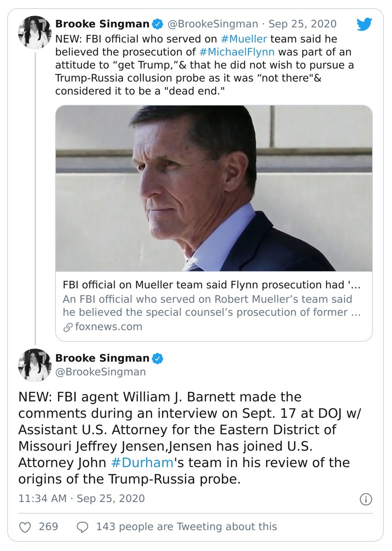Open Brooke Singman's top profile avatar
392x551 pixels.
35,32
